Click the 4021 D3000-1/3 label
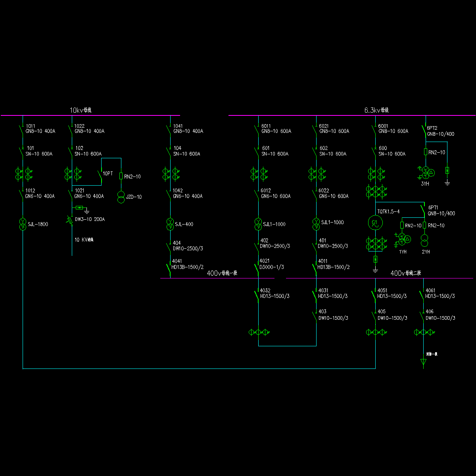476x476 pixels. [272, 264]
